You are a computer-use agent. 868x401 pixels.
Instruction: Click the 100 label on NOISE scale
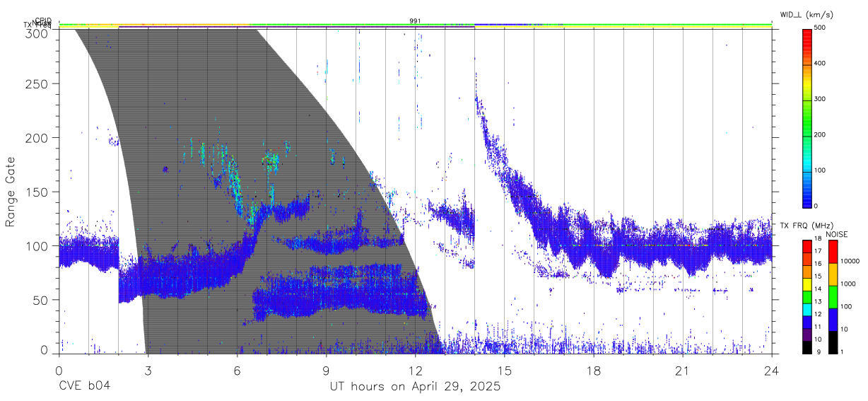pyautogui.click(x=846, y=306)
